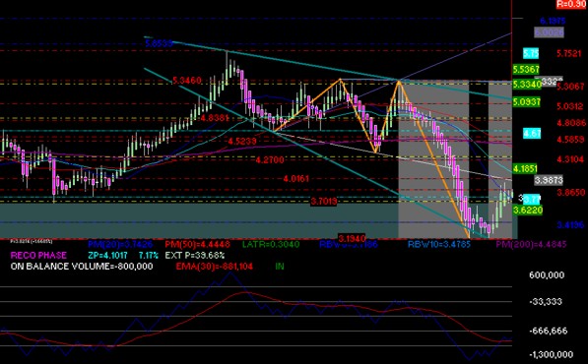Click the cyan 5.75 price tag

point(531,53)
